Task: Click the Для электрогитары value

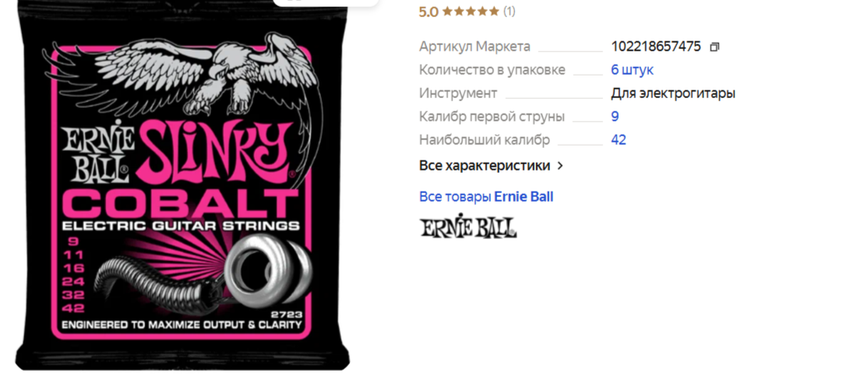Action: click(673, 93)
